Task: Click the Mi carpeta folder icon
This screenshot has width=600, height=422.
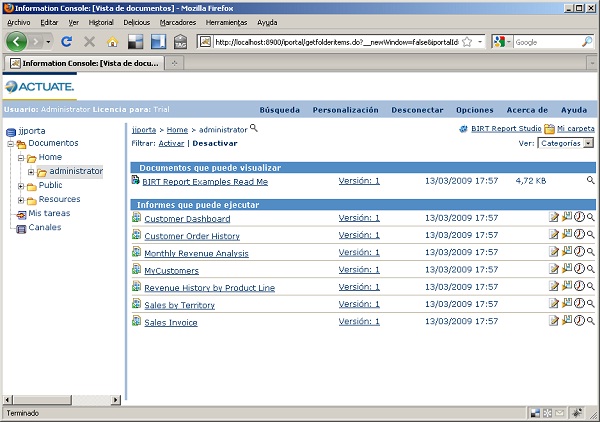Action: pyautogui.click(x=549, y=129)
